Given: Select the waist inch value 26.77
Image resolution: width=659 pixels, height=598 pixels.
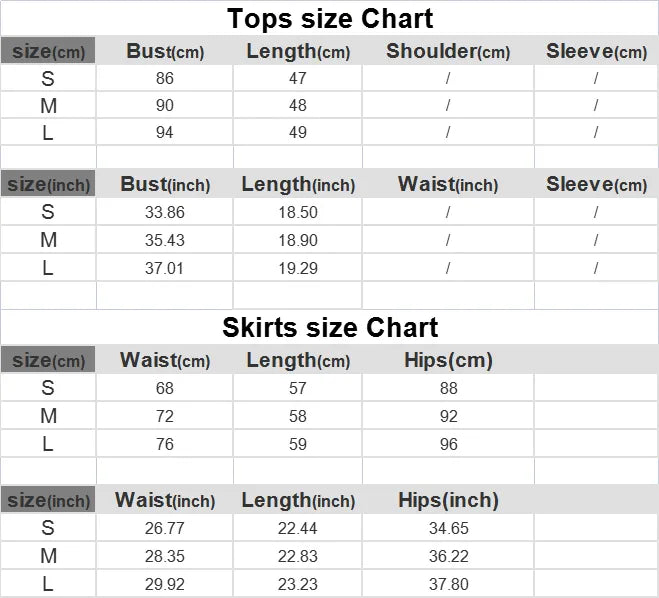Looking at the screenshot, I should (165, 528).
